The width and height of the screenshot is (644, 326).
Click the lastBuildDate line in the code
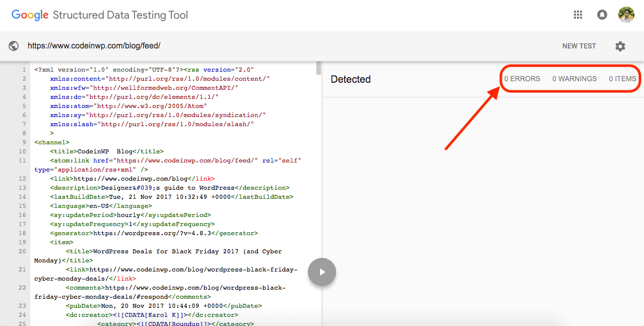171,197
